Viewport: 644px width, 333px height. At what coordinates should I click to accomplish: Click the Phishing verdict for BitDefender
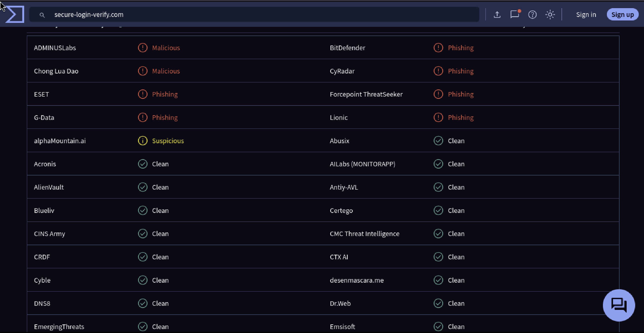461,48
